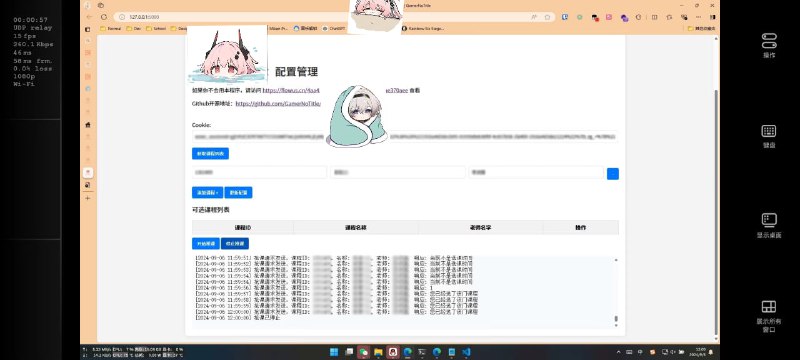Tap the 显示桌面 show desktop icon

[x=769, y=226]
